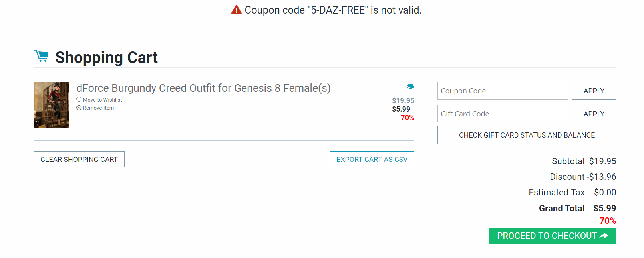Image resolution: width=644 pixels, height=258 pixels.
Task: Click the red warning icon in the coupon error
Action: point(236,10)
